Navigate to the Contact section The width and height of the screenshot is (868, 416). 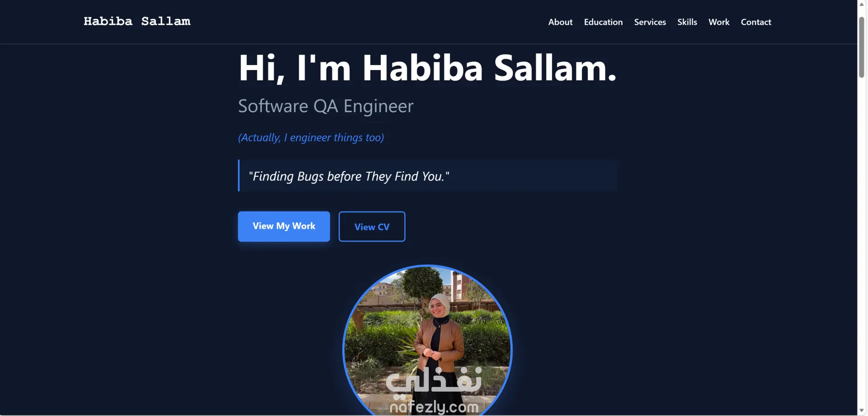tap(756, 22)
